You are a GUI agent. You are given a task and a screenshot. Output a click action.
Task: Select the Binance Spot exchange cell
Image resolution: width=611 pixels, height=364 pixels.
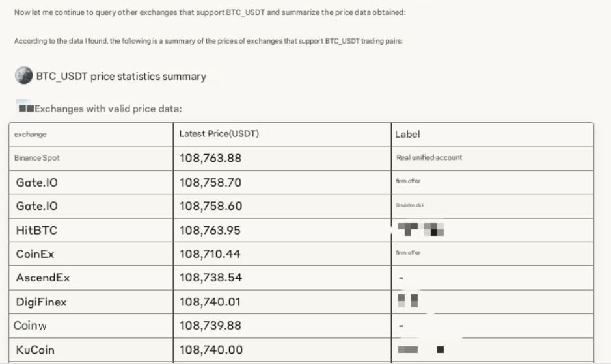(x=37, y=158)
